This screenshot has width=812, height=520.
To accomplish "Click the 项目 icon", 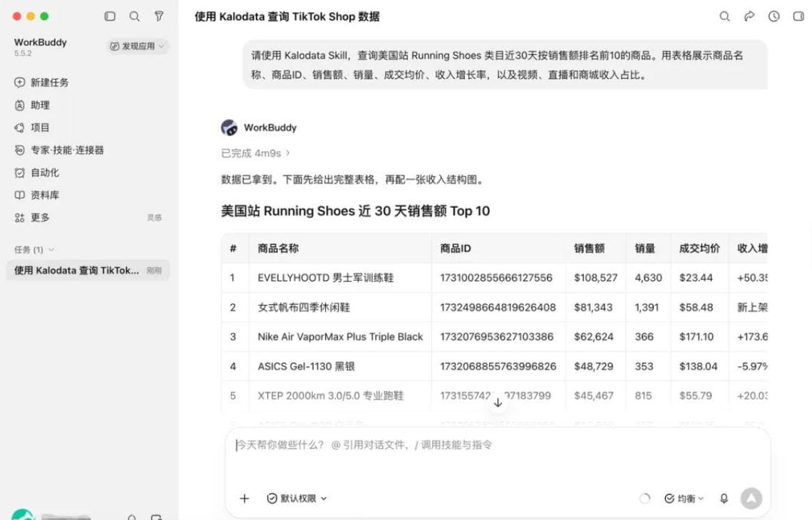I will [x=20, y=128].
